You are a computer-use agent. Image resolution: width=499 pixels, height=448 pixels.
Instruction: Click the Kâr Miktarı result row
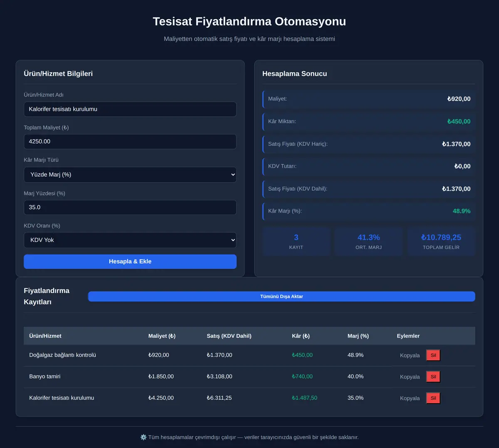tap(369, 121)
